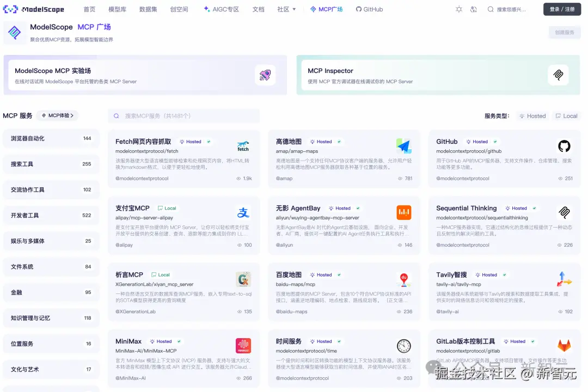This screenshot has width=588, height=392.
Task: Click the GitHub octocat card logo
Action: 564,146
